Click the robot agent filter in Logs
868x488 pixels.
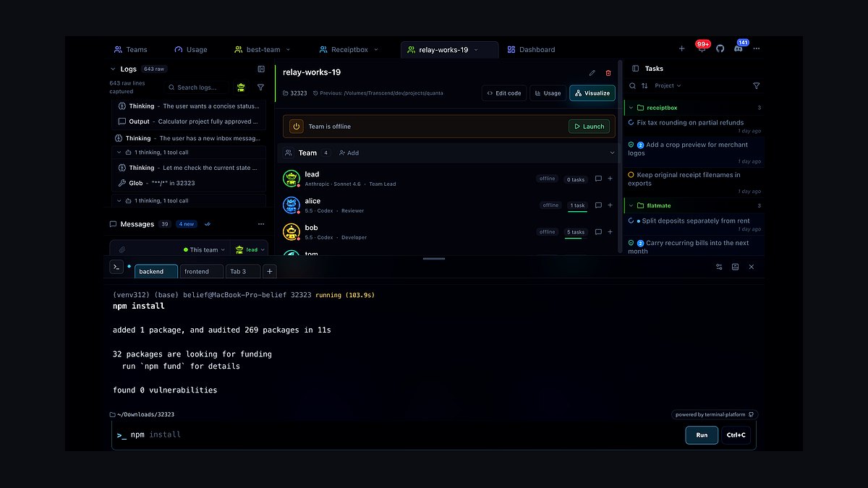coord(241,87)
